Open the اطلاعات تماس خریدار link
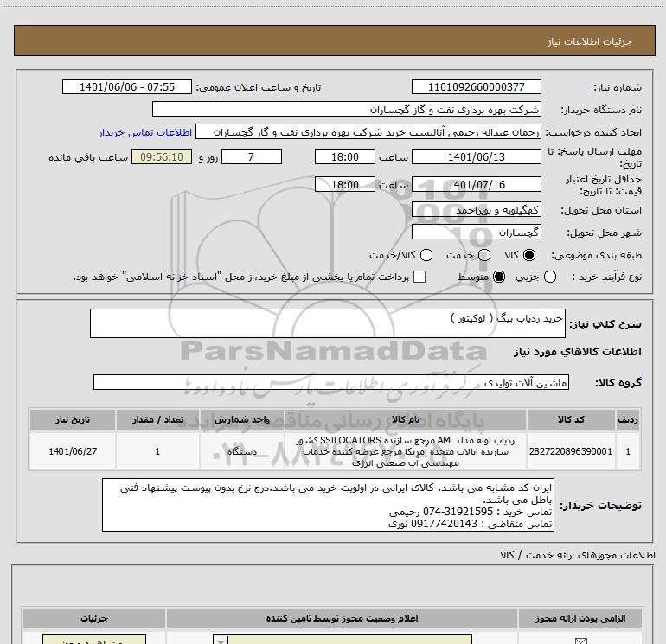The width and height of the screenshot is (666, 644). click(x=145, y=132)
